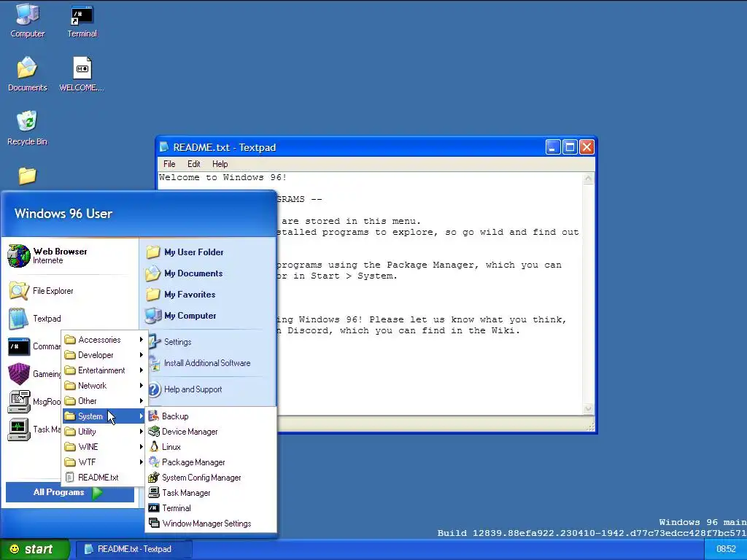Viewport: 747px width, 560px height.
Task: Expand the Network programs folder
Action: tap(104, 386)
